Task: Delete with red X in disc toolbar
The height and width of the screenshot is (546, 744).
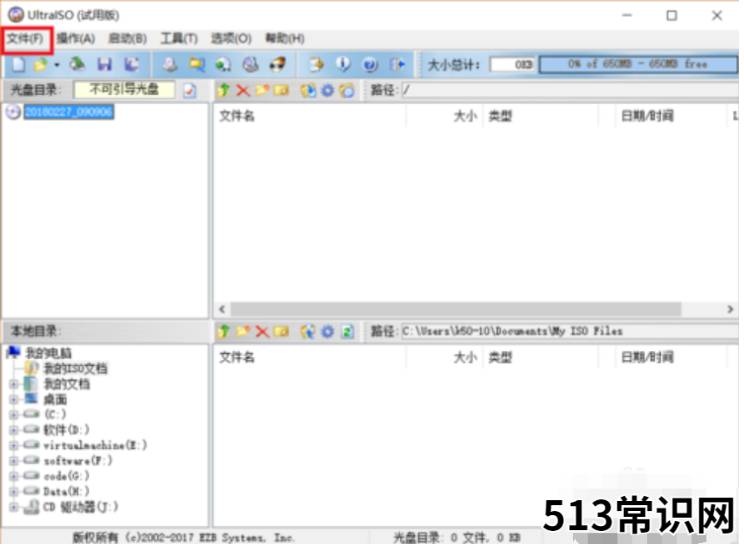Action: (243, 90)
